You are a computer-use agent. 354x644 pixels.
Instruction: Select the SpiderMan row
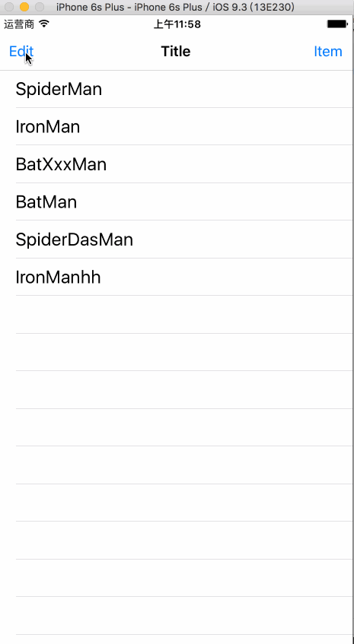click(177, 89)
